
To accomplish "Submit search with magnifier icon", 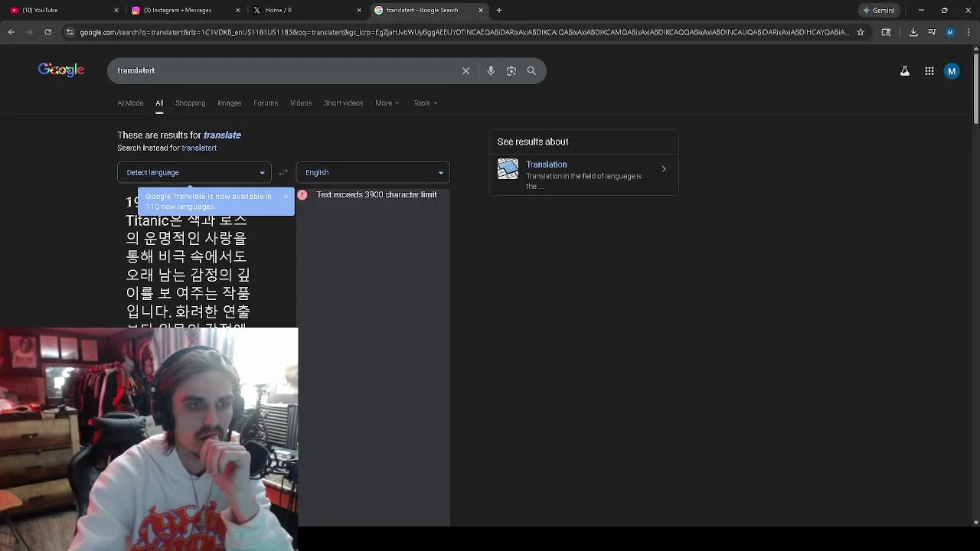I will click(531, 70).
